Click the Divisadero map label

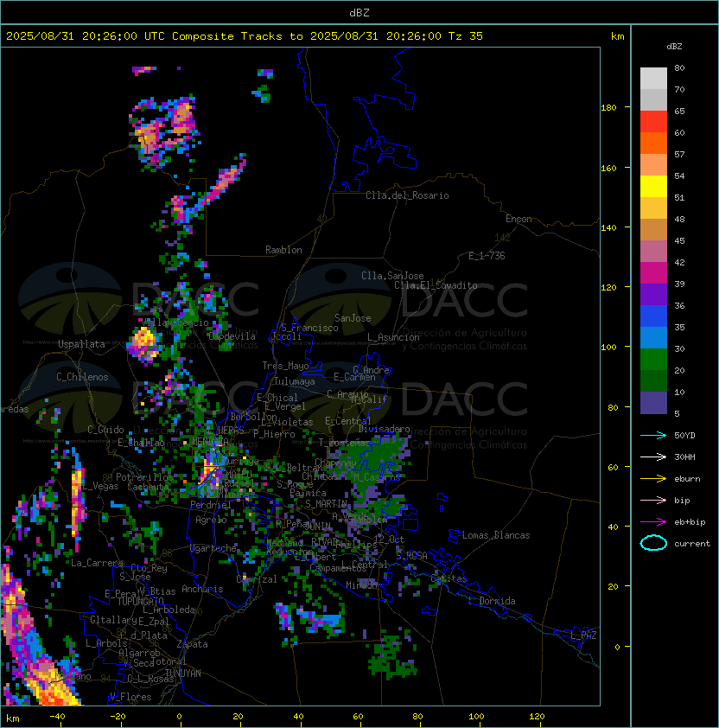[x=385, y=429]
